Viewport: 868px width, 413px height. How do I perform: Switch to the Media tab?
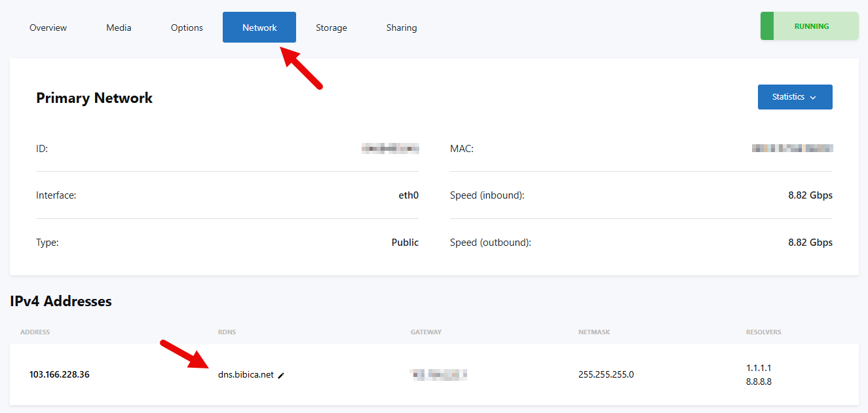(119, 28)
